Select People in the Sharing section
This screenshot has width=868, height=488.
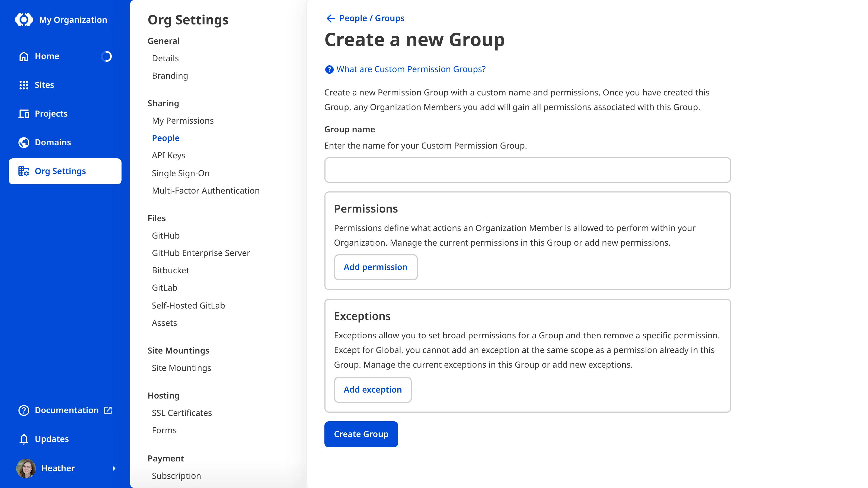(165, 138)
